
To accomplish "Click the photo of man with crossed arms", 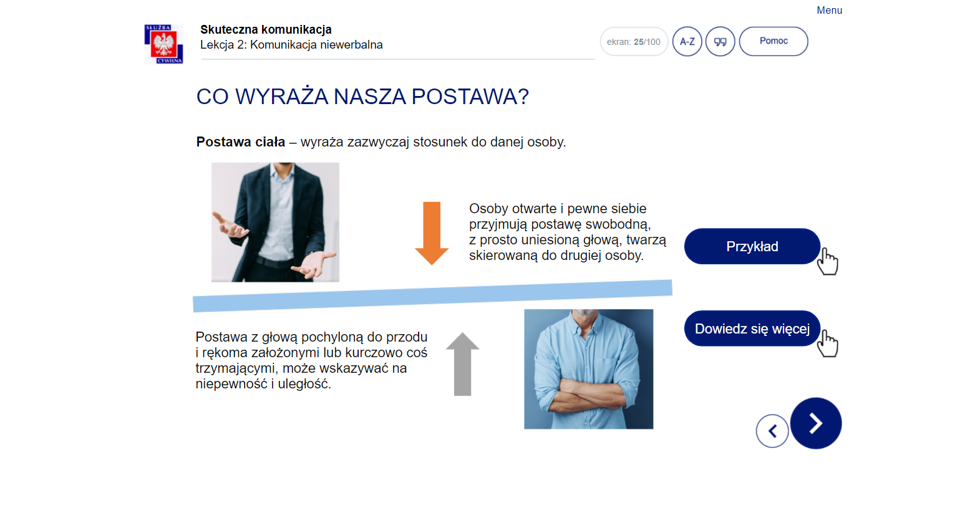I will pos(588,369).
